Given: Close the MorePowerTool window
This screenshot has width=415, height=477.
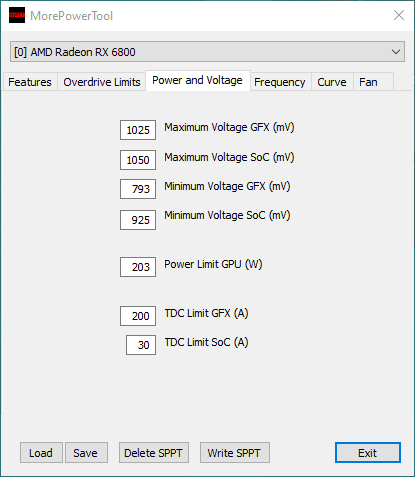Looking at the screenshot, I should (x=399, y=15).
